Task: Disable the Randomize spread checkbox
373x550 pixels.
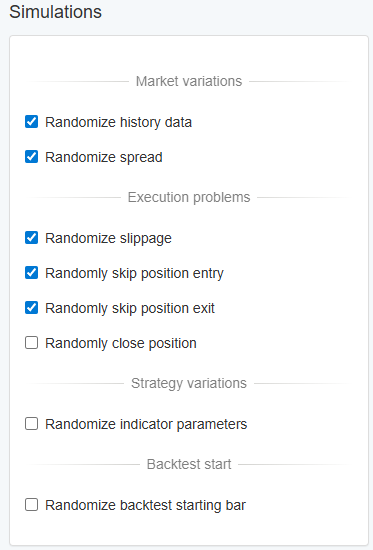Action: [32, 156]
